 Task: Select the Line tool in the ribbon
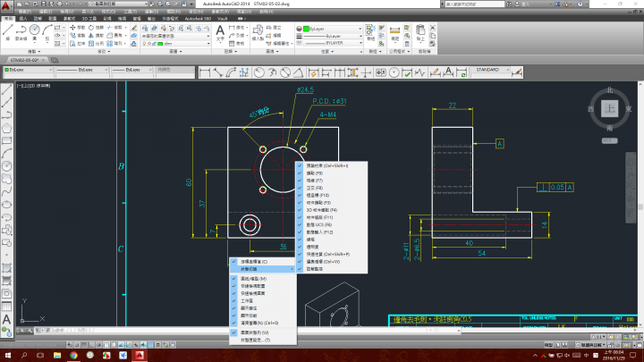point(8,31)
